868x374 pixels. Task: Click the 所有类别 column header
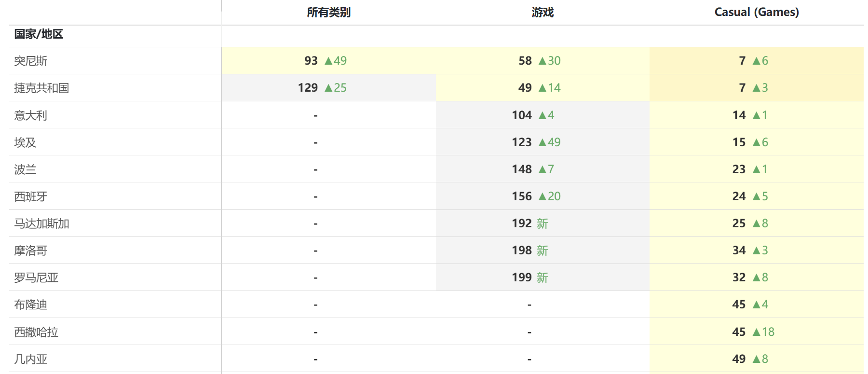pyautogui.click(x=328, y=13)
